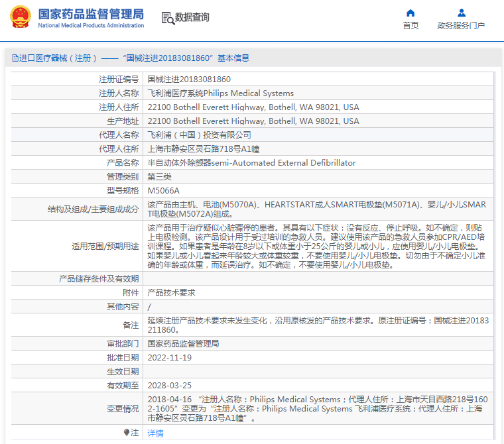Select expiry date 2028-03-25

coord(169,386)
